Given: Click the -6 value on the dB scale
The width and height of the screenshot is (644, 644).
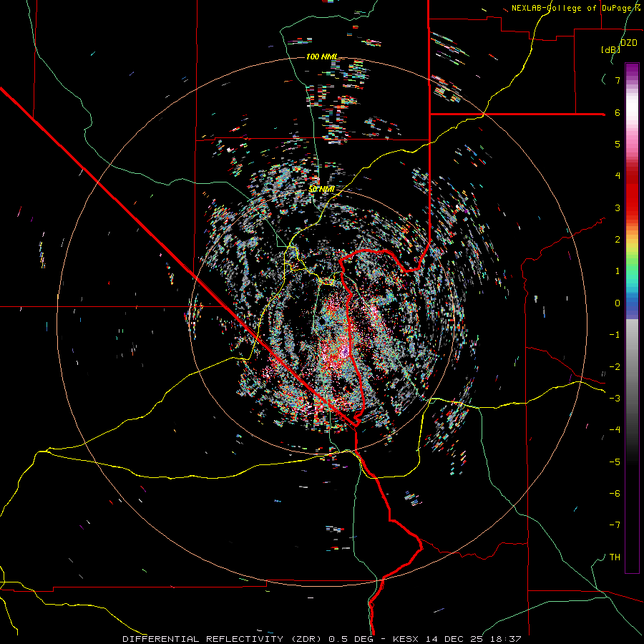Looking at the screenshot, I should (615, 494).
